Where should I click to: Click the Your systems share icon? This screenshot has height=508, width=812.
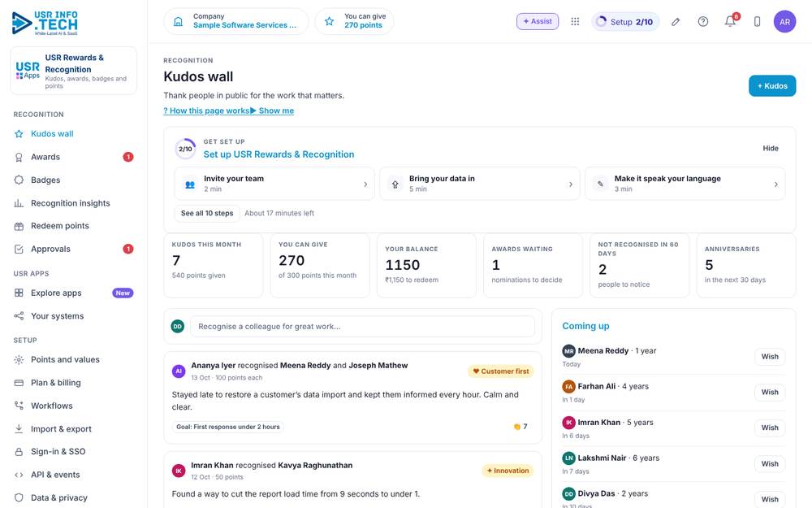(19, 316)
